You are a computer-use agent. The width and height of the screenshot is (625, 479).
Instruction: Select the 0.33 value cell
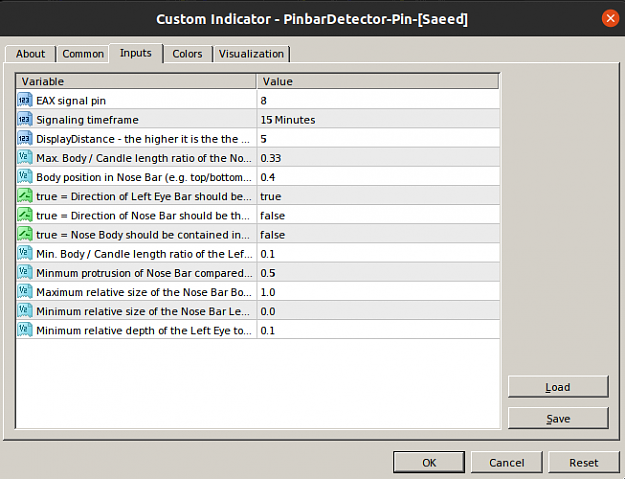pyautogui.click(x=378, y=158)
